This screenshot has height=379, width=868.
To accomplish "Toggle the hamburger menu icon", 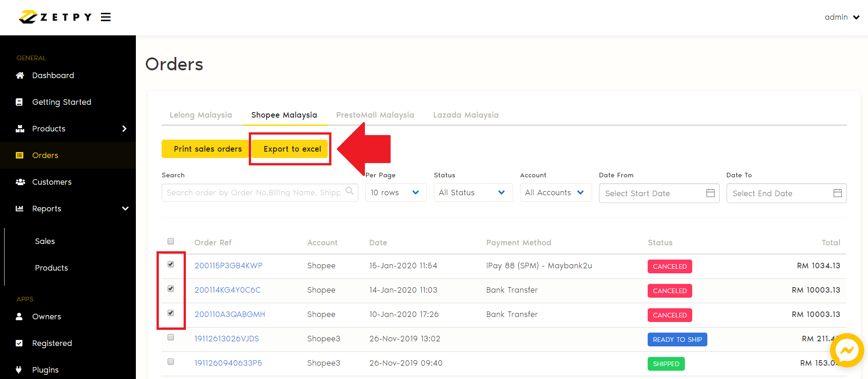I will point(106,17).
